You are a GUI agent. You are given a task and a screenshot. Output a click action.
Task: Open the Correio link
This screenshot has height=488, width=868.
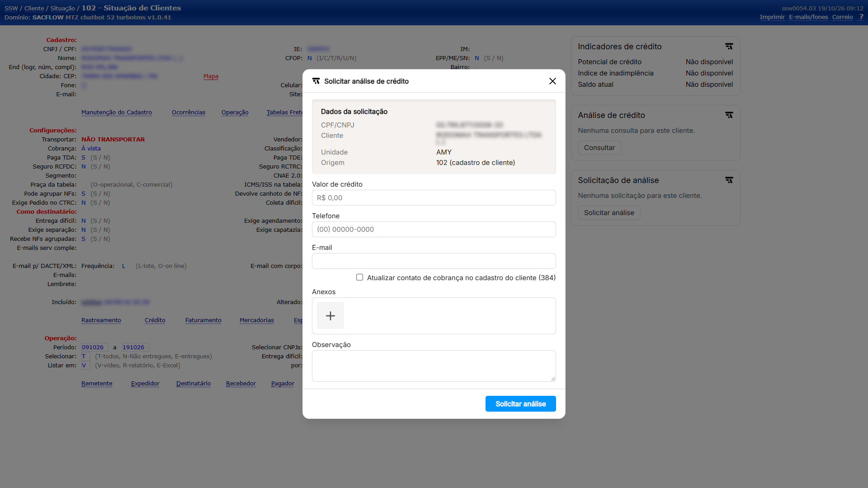(x=843, y=17)
